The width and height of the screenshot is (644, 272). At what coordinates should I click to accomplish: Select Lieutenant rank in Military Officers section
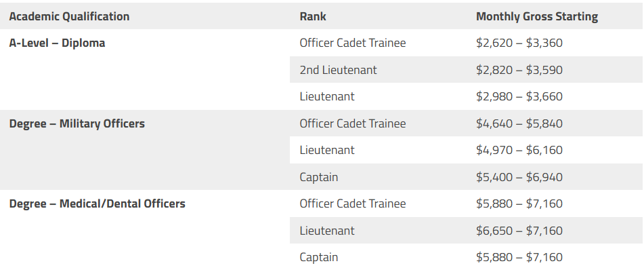(x=327, y=150)
